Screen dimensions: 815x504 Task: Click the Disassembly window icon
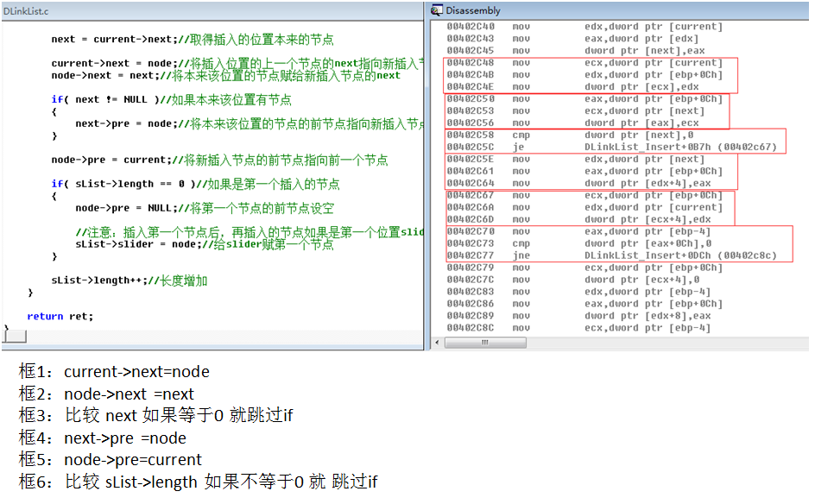click(x=437, y=9)
